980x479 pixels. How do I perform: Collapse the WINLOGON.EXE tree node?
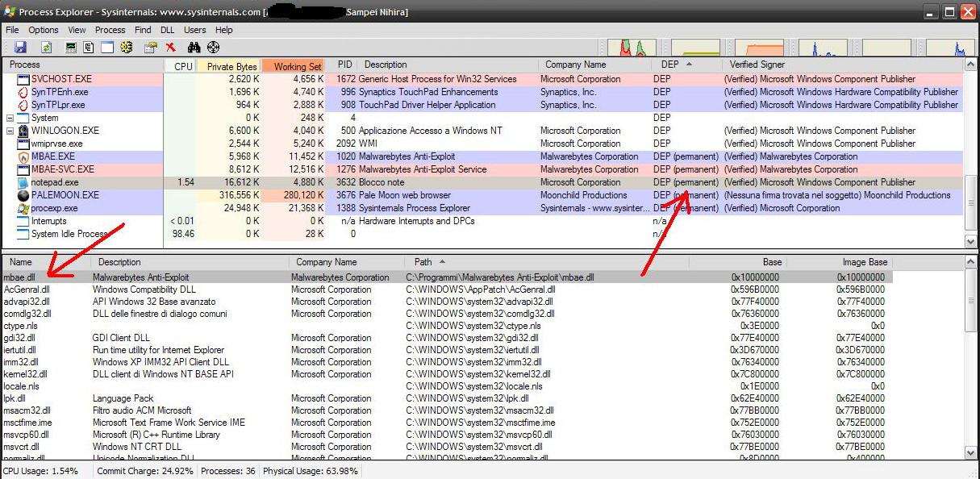[10, 131]
